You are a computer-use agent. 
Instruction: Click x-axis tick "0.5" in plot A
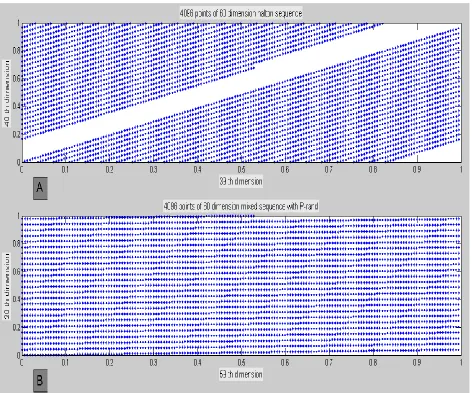click(x=241, y=170)
